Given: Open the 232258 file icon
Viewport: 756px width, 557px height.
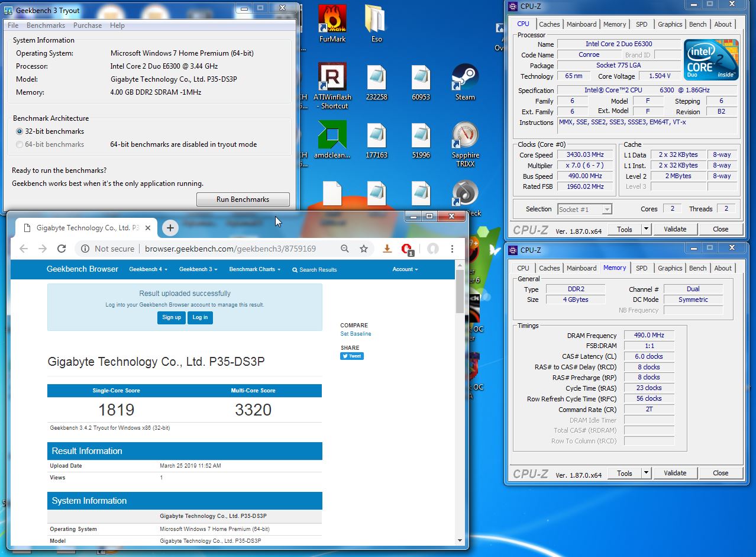Looking at the screenshot, I should coord(376,82).
